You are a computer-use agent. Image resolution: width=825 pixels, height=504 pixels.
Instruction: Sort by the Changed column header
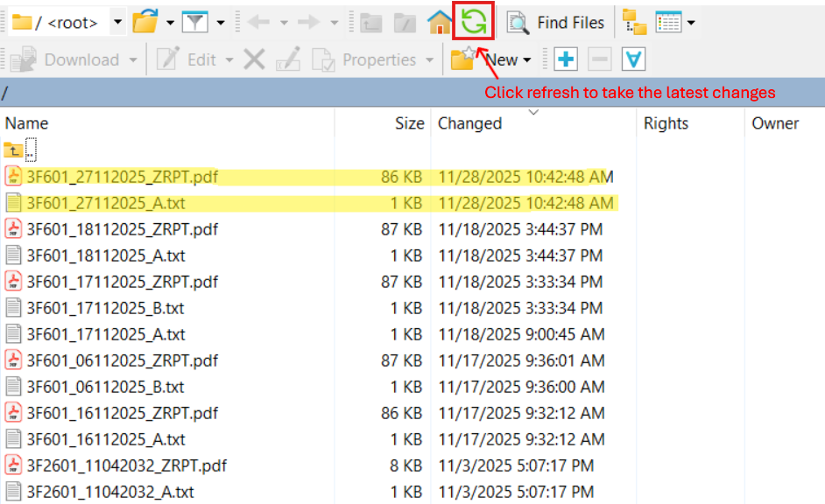[x=470, y=123]
